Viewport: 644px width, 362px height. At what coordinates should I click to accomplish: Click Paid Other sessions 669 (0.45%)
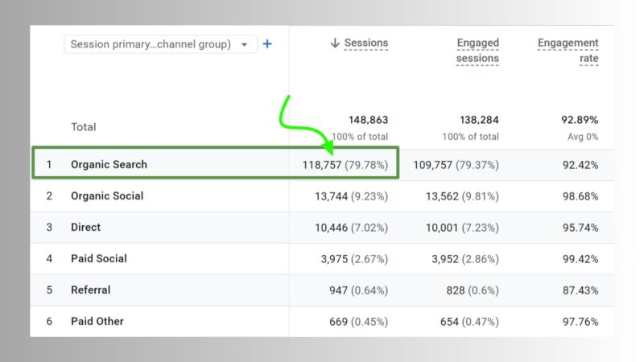point(358,322)
